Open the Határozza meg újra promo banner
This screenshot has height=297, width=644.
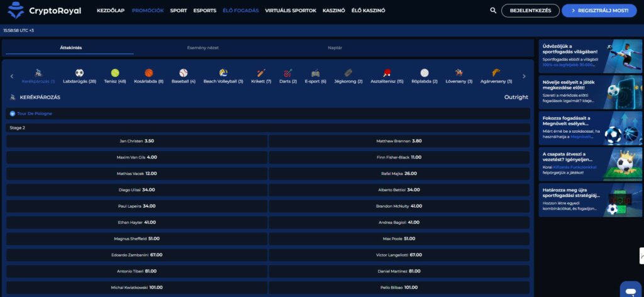[x=590, y=200]
